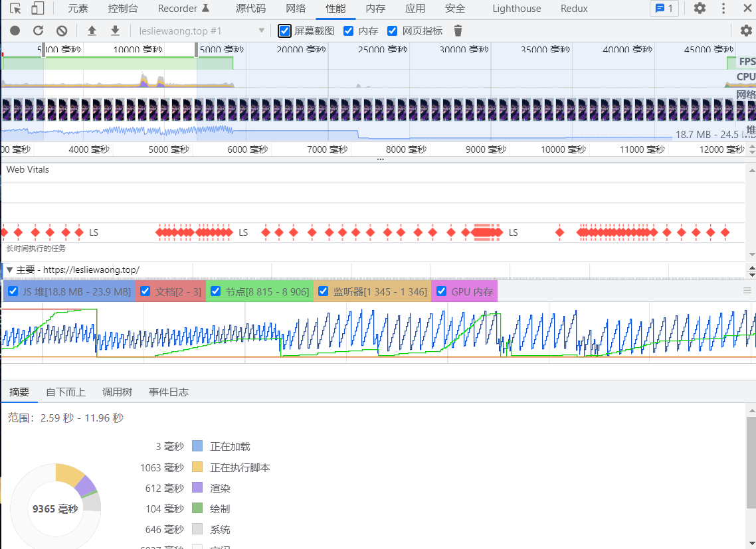Toggle the 内存 checkbox in toolbar
The image size is (756, 549).
pos(349,31)
